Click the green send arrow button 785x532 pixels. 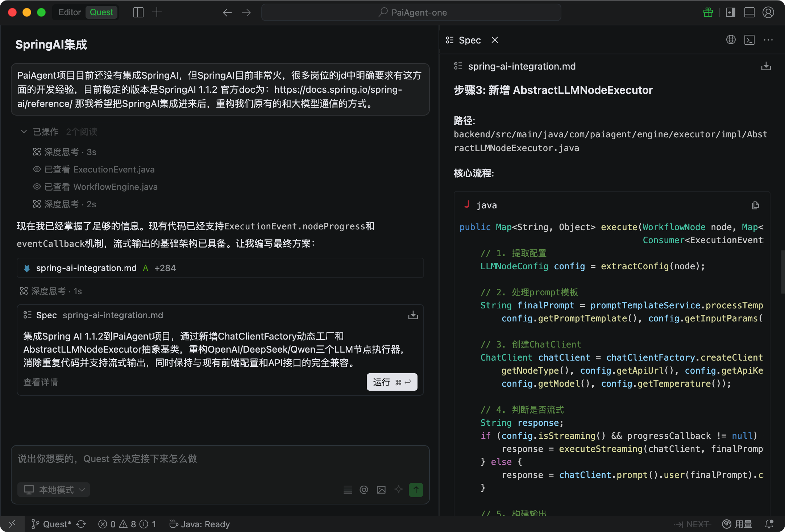[416, 490]
